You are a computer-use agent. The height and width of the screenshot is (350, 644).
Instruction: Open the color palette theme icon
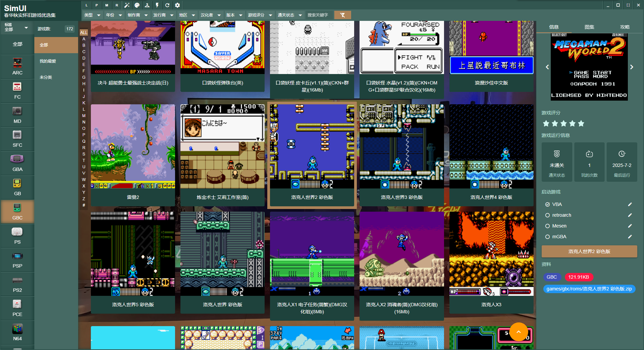click(x=137, y=5)
